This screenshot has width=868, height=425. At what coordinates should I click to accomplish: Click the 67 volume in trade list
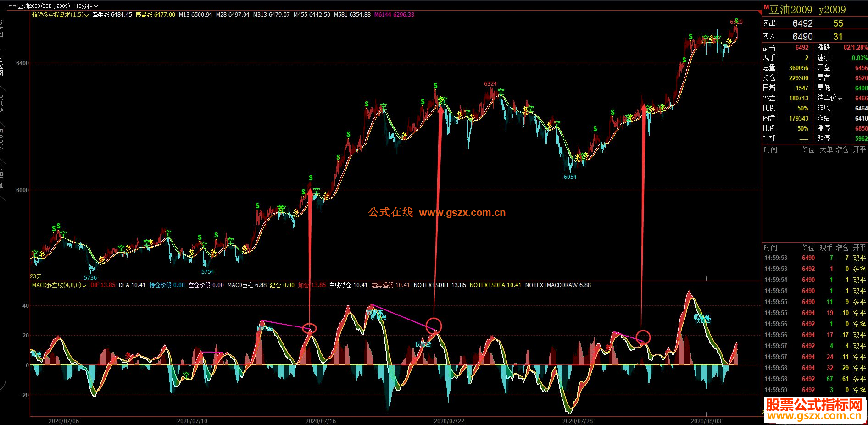pos(829,379)
